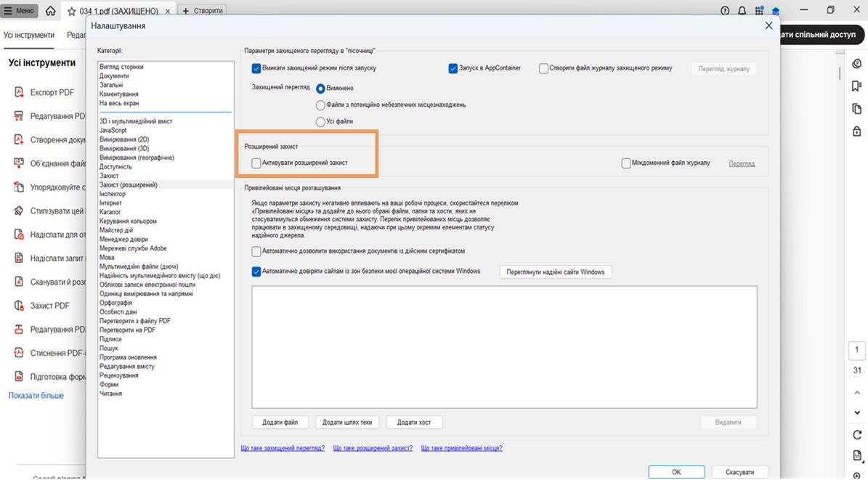Screen dimensions: 868x480
Task: Click Переглянути надійні сайти Windows button
Action: [x=555, y=272]
